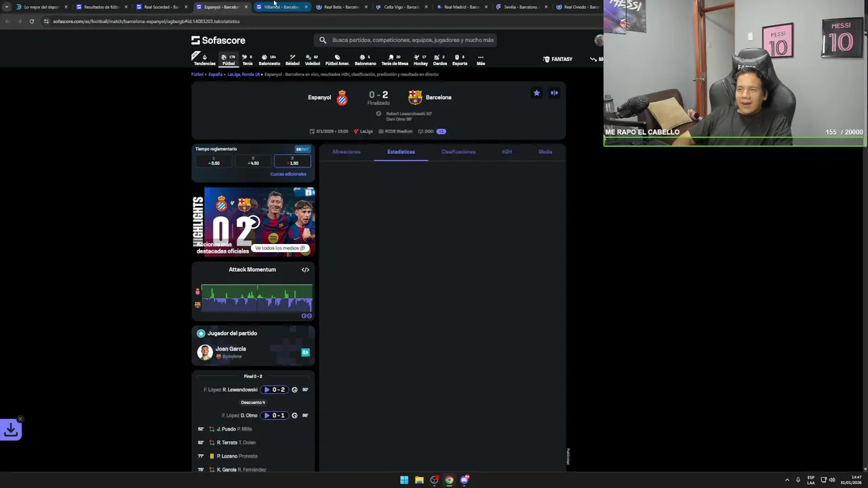This screenshot has height=488, width=868.
Task: Select the Béisbol sport icon
Action: (292, 60)
